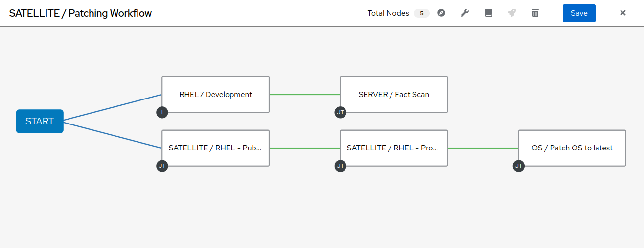
Task: Click the JT badge on SATELLITE / RHEL - Pro...
Action: [340, 166]
